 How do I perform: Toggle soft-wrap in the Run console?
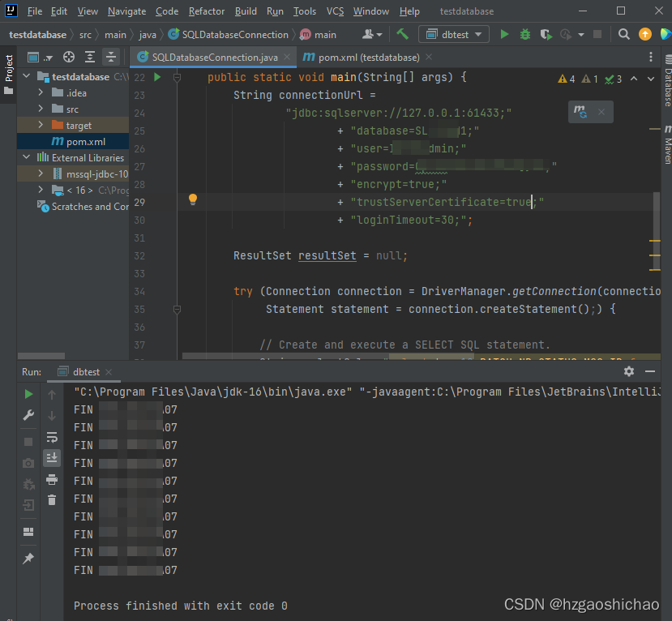pos(52,438)
